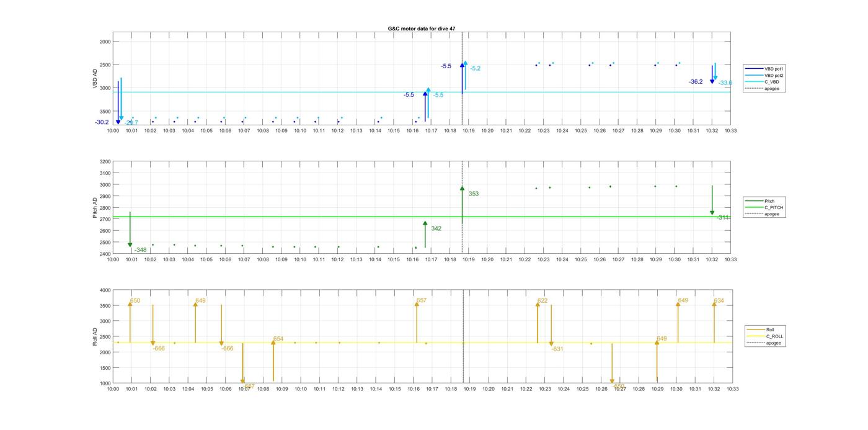Viewport: 868px width, 430px height.
Task: Click the green down arrow labeled -348
Action: [130, 230]
